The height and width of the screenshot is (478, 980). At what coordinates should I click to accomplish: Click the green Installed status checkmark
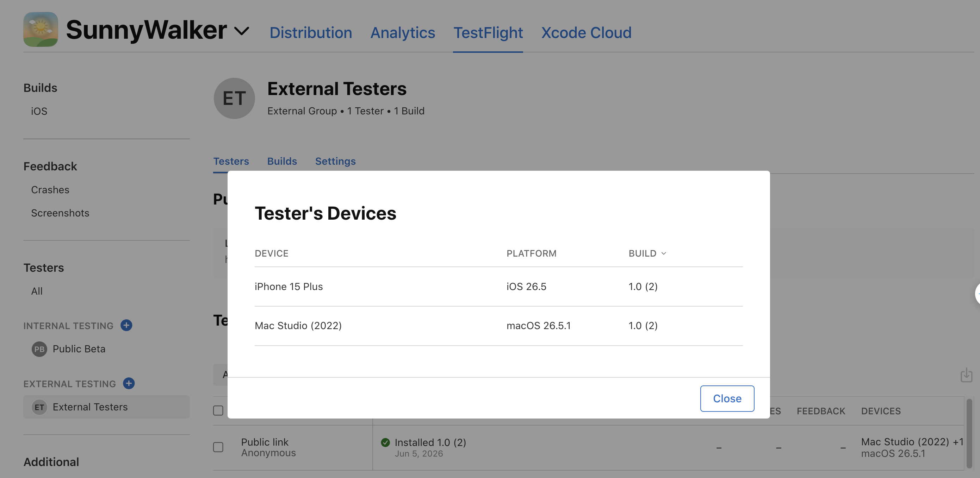click(x=385, y=442)
